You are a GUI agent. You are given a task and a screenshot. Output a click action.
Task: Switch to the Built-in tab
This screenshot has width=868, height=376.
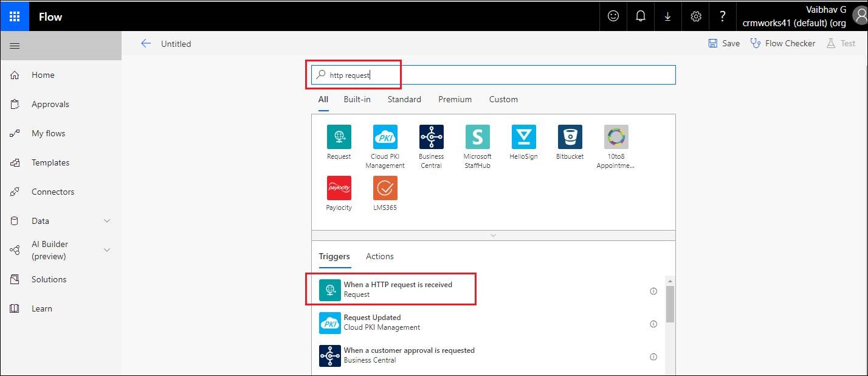point(357,99)
